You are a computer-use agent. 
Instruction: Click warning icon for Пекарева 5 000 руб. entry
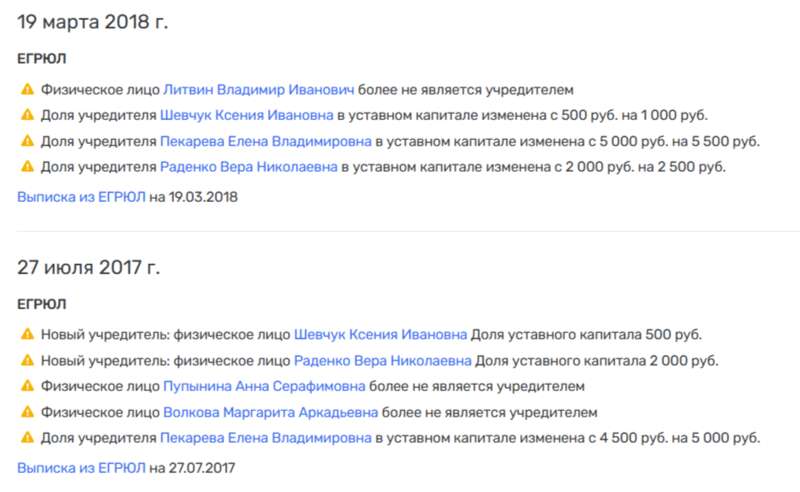[x=25, y=437]
